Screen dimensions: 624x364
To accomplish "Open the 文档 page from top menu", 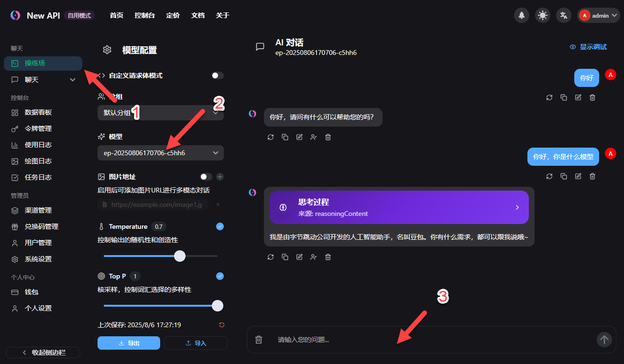I will [197, 15].
